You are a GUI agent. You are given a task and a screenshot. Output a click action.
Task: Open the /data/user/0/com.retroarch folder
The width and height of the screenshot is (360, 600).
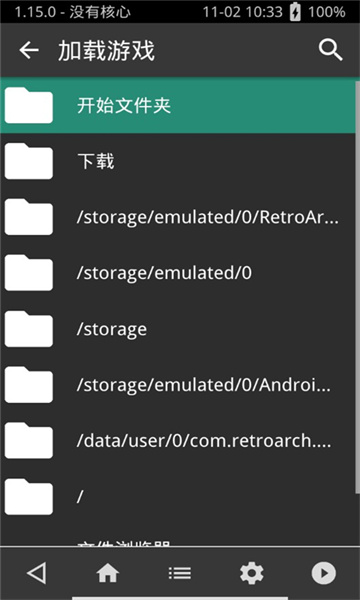point(178,441)
